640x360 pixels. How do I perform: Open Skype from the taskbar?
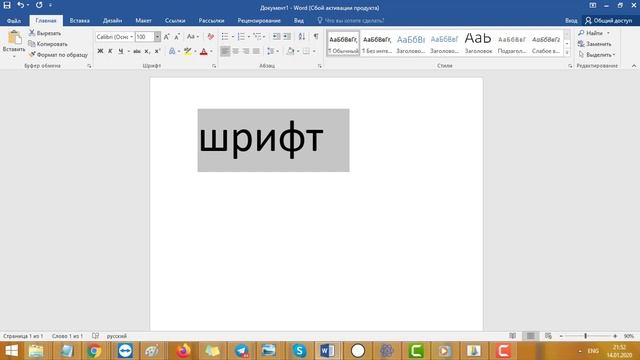click(x=299, y=351)
